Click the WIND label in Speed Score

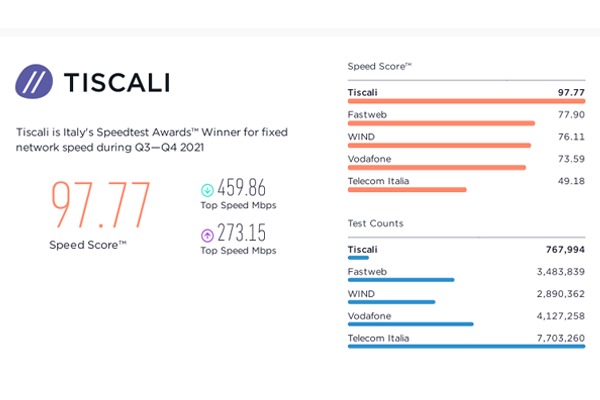click(x=361, y=136)
